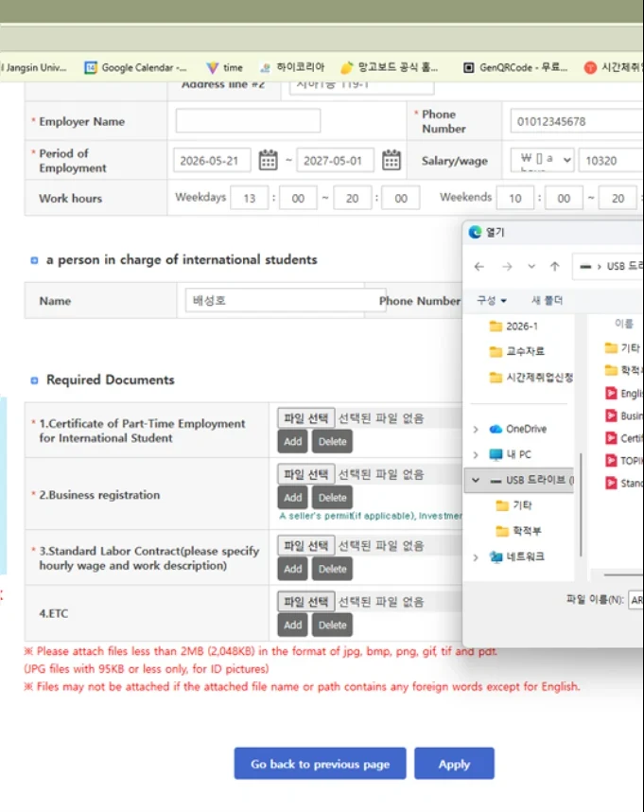This screenshot has width=644, height=812.
Task: Select 내 PC in the navigation tree
Action: [511, 454]
